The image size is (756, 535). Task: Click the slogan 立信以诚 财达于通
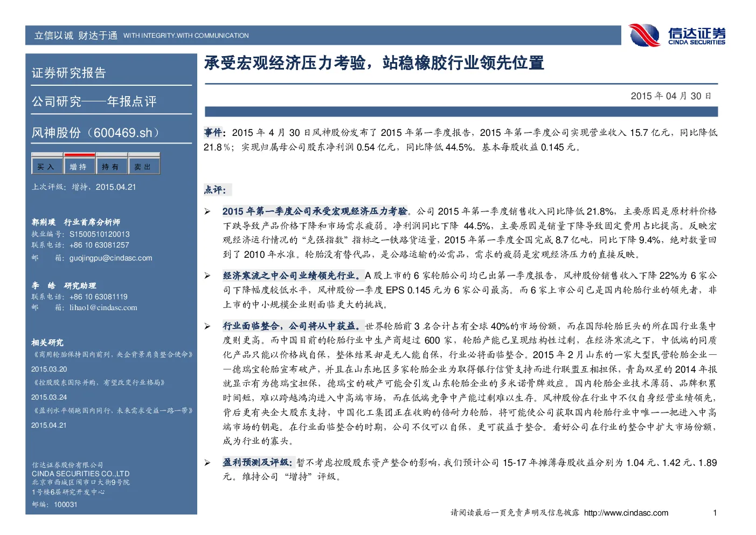point(76,36)
